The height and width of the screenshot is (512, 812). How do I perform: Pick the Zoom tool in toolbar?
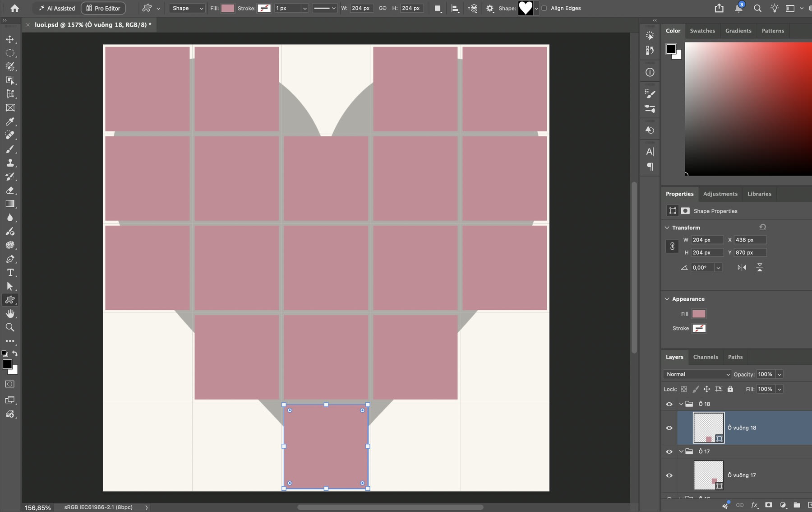[10, 327]
